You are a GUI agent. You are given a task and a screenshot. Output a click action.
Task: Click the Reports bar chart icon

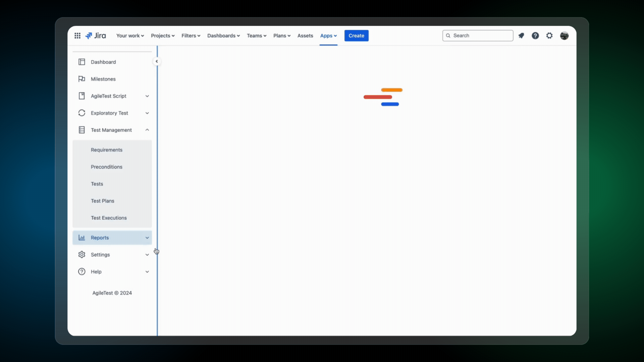tap(82, 237)
